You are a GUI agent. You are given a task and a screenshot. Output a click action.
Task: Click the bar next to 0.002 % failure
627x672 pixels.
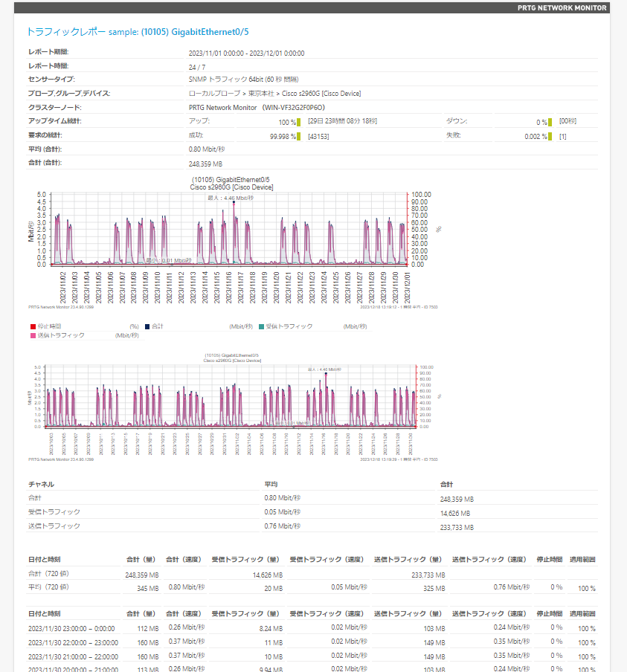pos(550,136)
